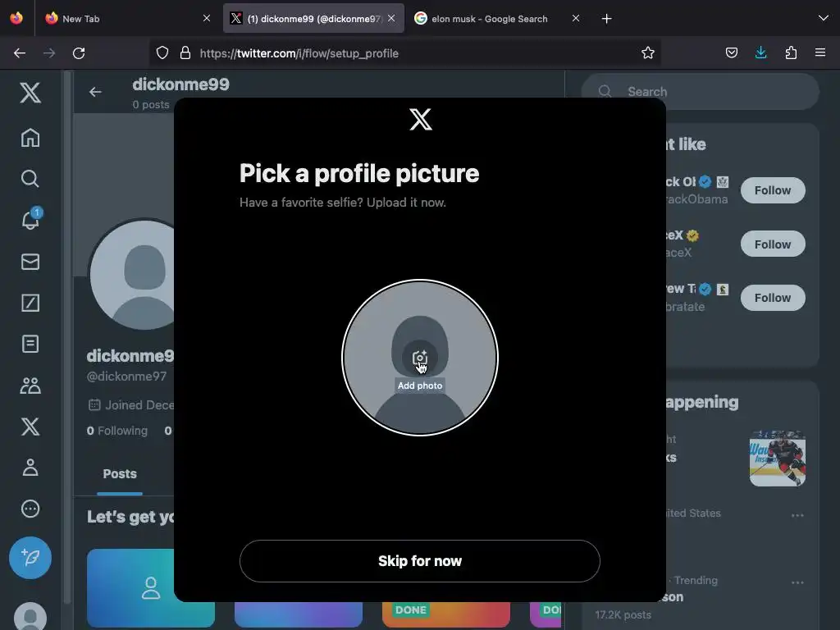Click the Firefox View icon
Viewport: 840px width, 630px height.
(x=16, y=18)
